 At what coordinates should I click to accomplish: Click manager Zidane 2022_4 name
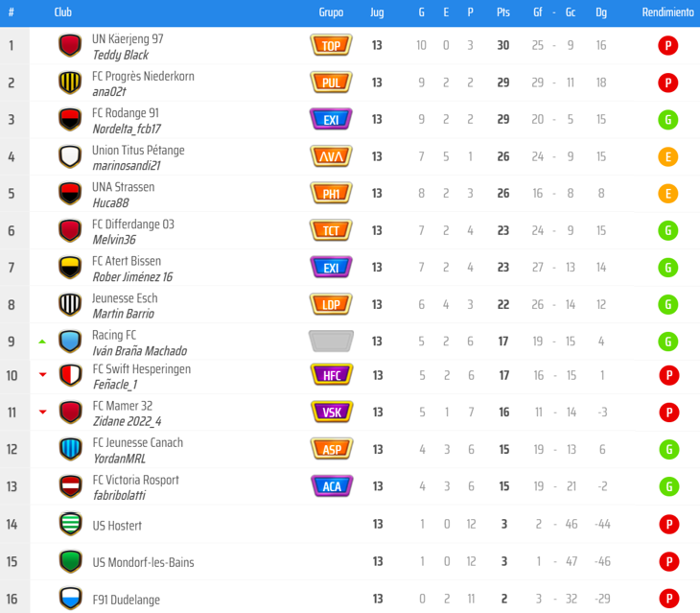tap(127, 421)
